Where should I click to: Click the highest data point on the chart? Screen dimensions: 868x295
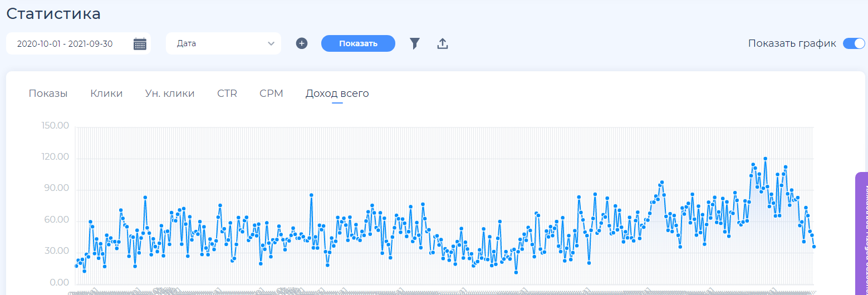point(766,159)
